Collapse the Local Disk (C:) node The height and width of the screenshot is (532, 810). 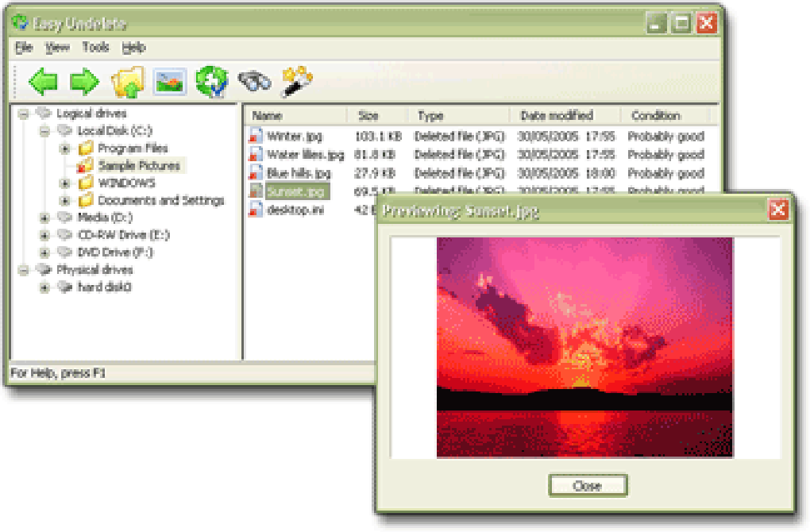coord(44,131)
